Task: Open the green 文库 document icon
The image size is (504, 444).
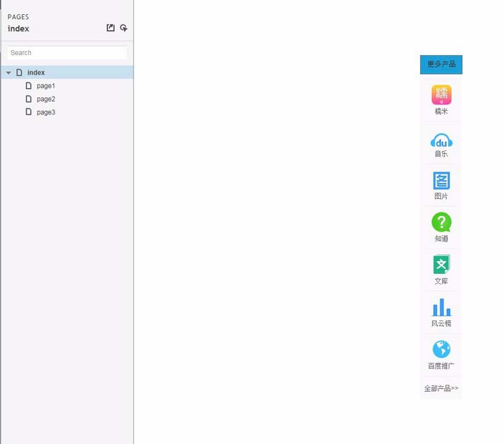Action: tap(441, 264)
